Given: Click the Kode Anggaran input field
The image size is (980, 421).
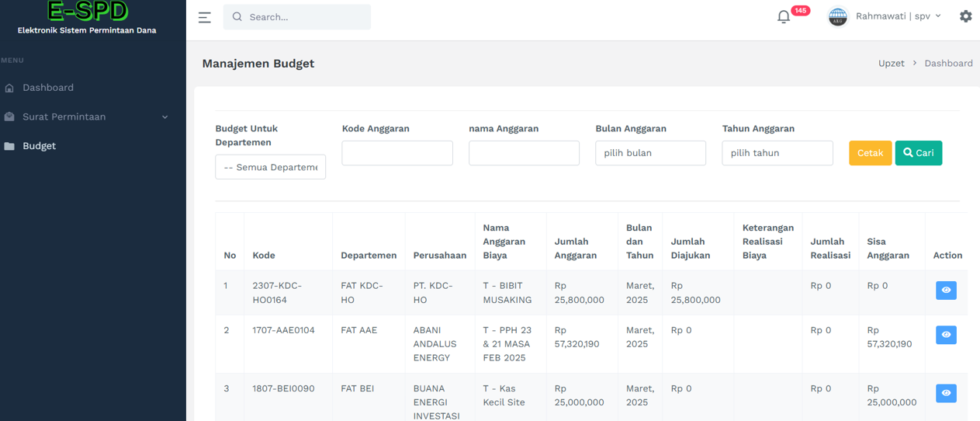Looking at the screenshot, I should (x=397, y=153).
